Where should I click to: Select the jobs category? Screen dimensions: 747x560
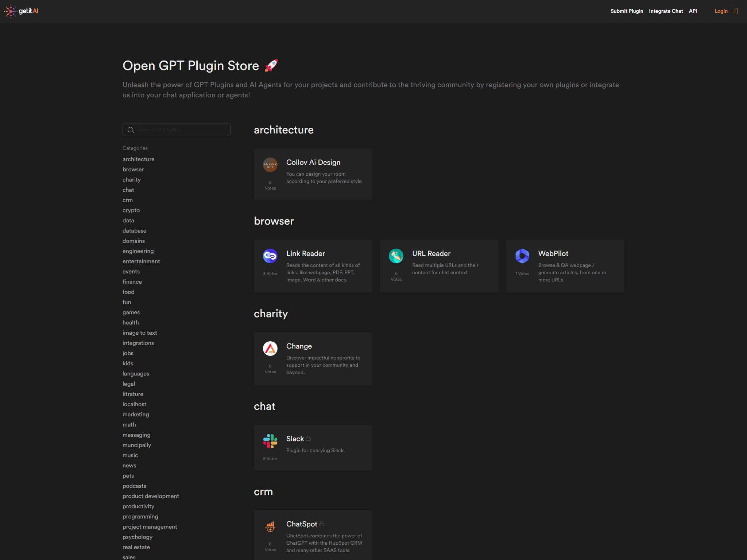pyautogui.click(x=128, y=353)
